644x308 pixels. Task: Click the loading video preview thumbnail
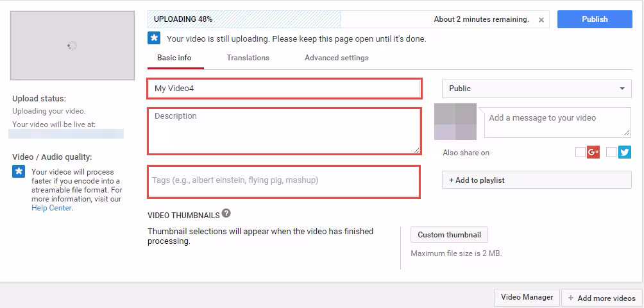point(72,46)
